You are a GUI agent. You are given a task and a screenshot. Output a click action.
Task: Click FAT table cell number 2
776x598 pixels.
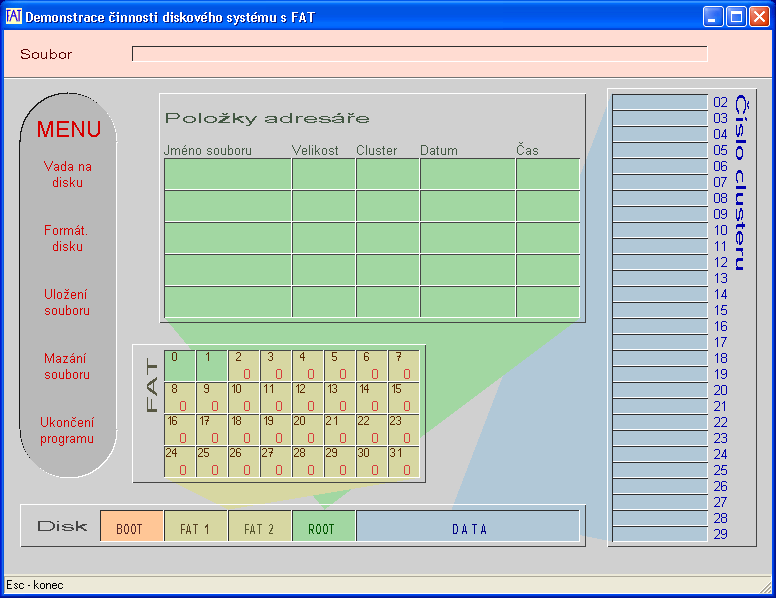(243, 365)
